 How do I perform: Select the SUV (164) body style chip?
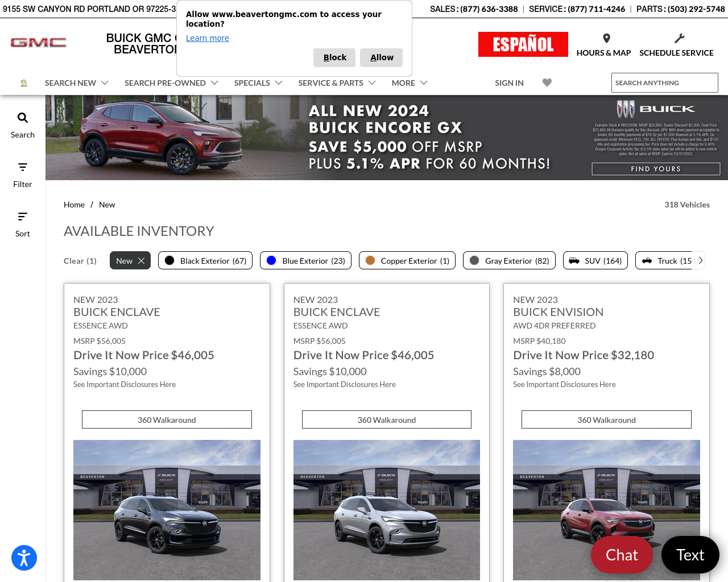(595, 260)
